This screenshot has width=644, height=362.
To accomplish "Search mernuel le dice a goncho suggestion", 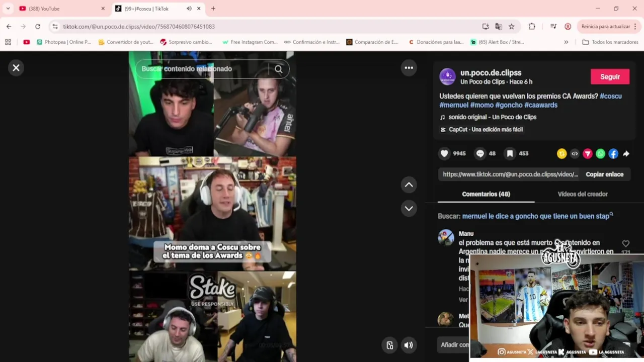I will click(x=537, y=216).
